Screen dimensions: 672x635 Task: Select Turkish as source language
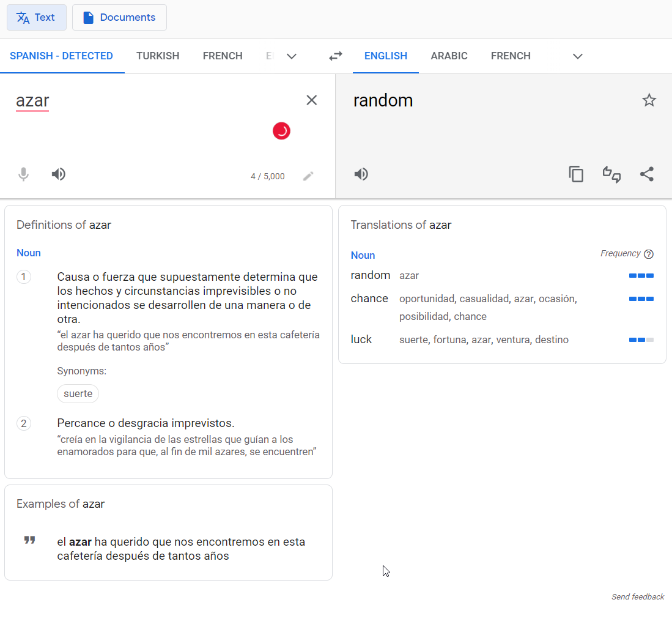(x=158, y=56)
